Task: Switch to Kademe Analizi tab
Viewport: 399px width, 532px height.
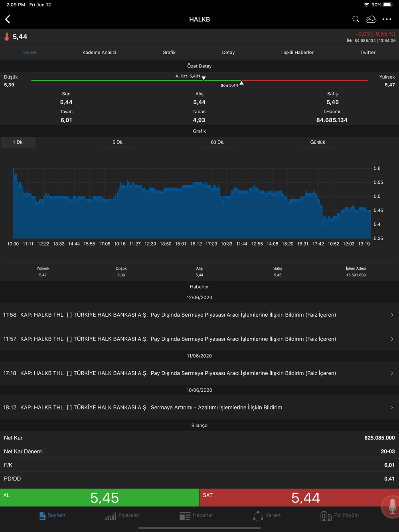Action: (99, 52)
